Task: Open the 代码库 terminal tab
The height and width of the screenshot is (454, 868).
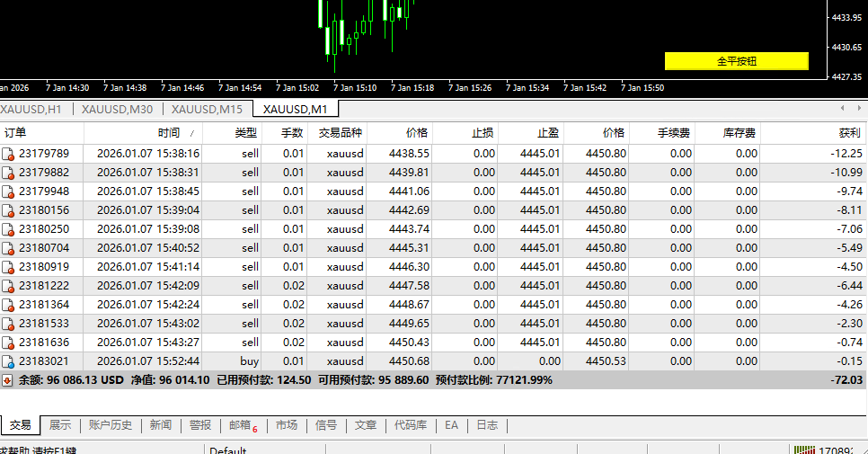Action: [x=411, y=424]
